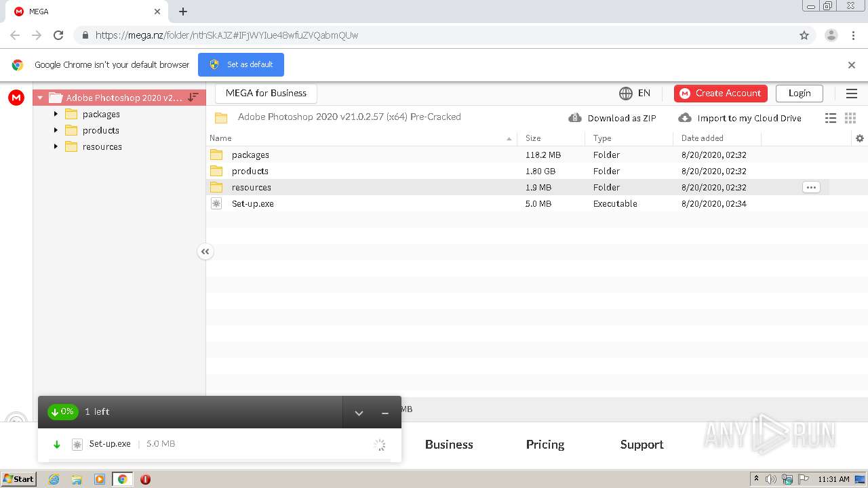Screen dimensions: 868x488
Task: Open Chrome profile avatar icon
Action: click(831, 35)
